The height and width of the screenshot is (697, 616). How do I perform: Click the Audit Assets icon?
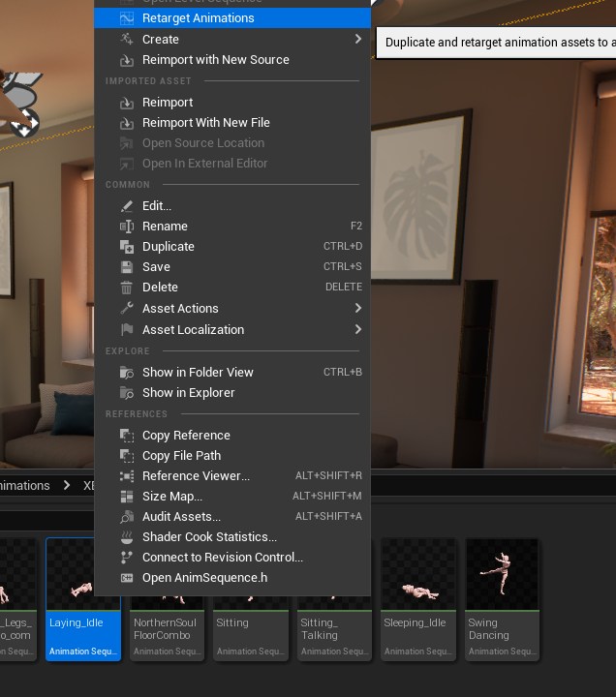[127, 517]
